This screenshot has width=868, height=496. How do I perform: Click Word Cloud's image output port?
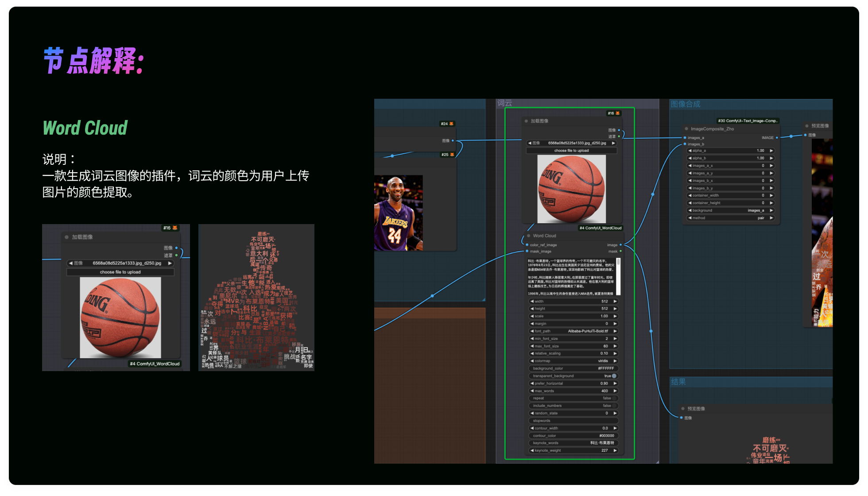click(x=620, y=245)
